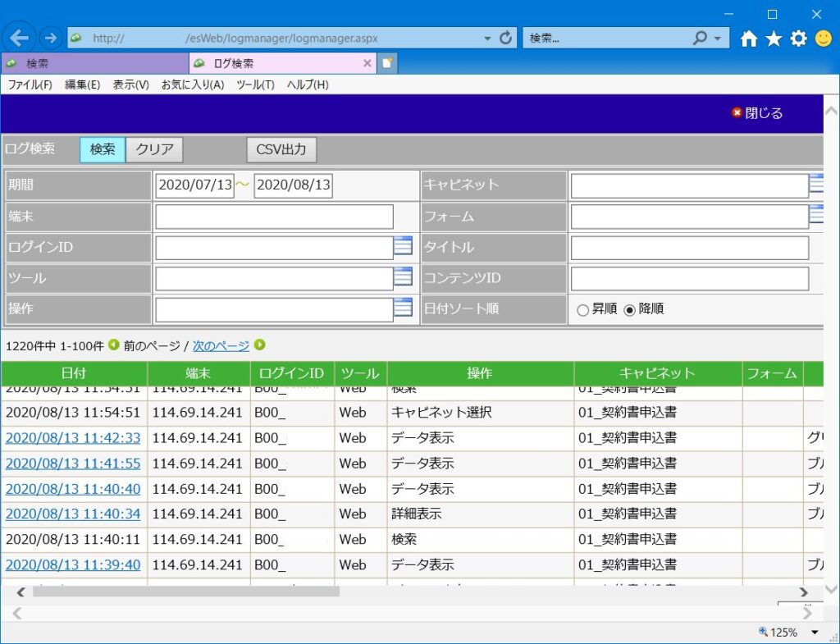Open new tab button
Screen dimensions: 840x644
(387, 63)
